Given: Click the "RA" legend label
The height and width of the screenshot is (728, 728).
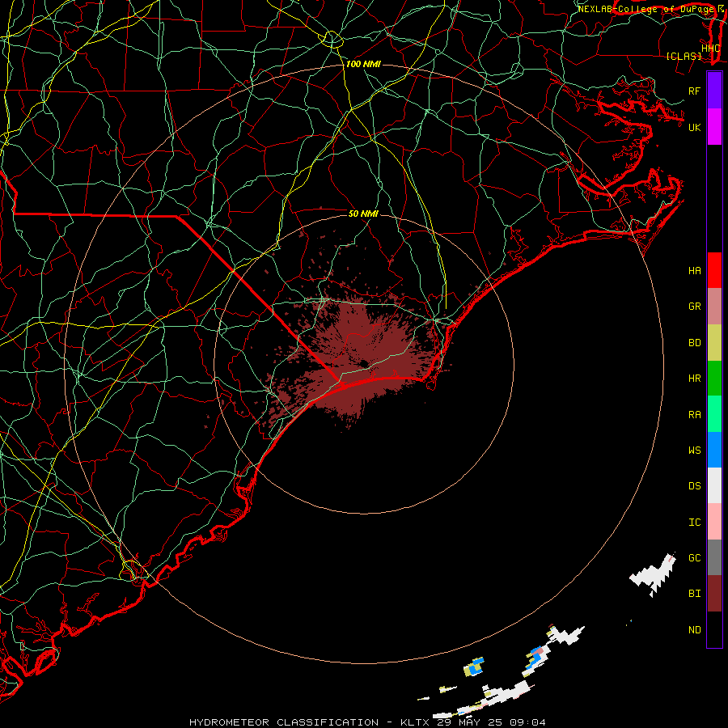Looking at the screenshot, I should click(x=694, y=415).
